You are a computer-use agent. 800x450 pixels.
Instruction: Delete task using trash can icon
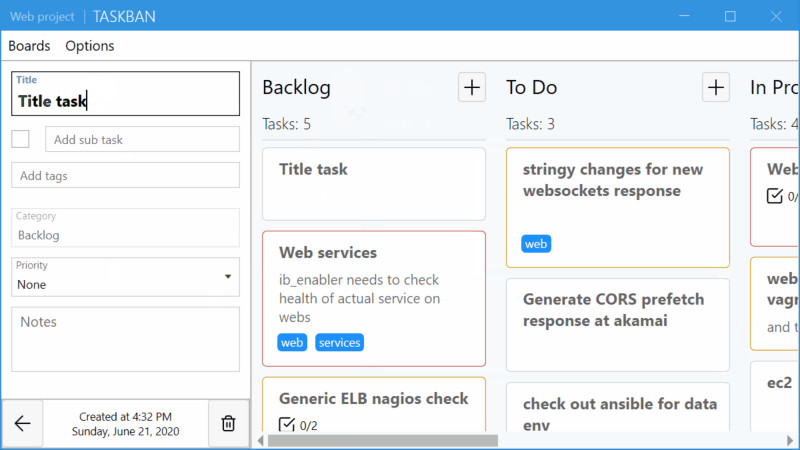pos(228,423)
